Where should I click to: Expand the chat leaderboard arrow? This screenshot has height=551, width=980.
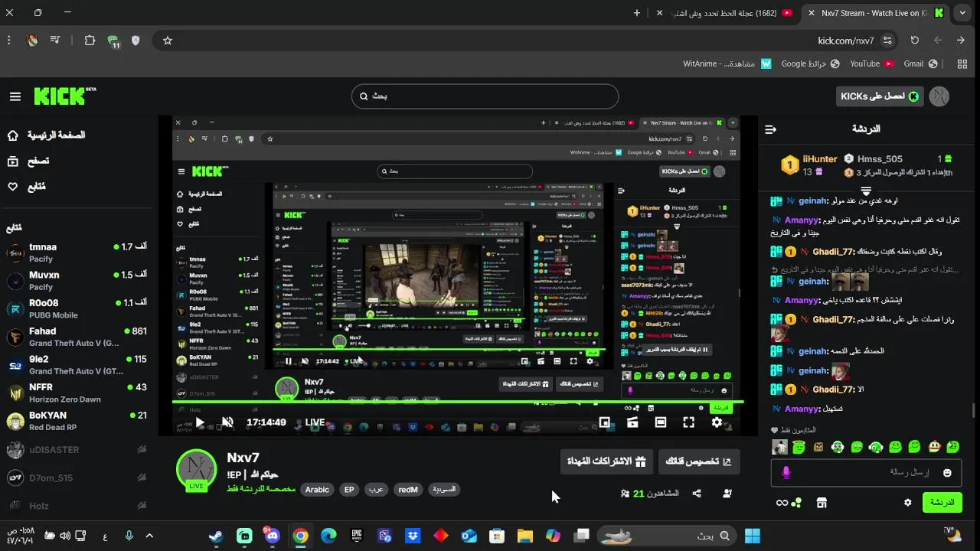866,191
